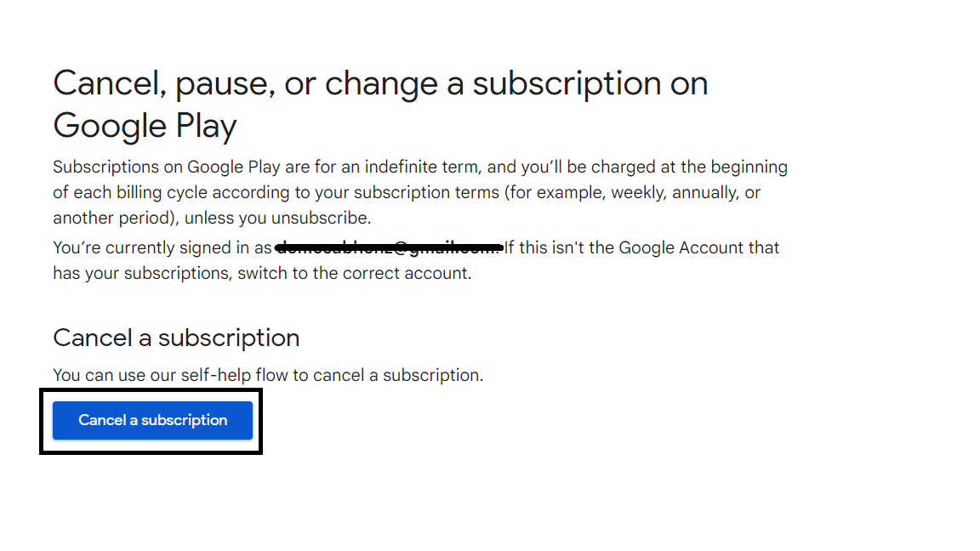Click the "Cancel a subscription" section heading
This screenshot has height=551, width=980.
coord(176,338)
